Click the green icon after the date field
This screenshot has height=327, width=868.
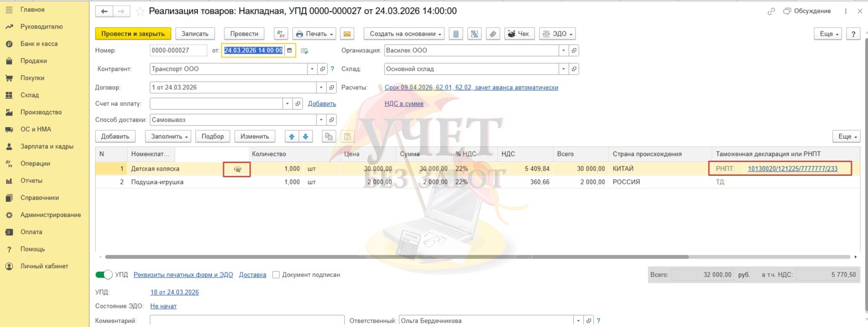(304, 51)
